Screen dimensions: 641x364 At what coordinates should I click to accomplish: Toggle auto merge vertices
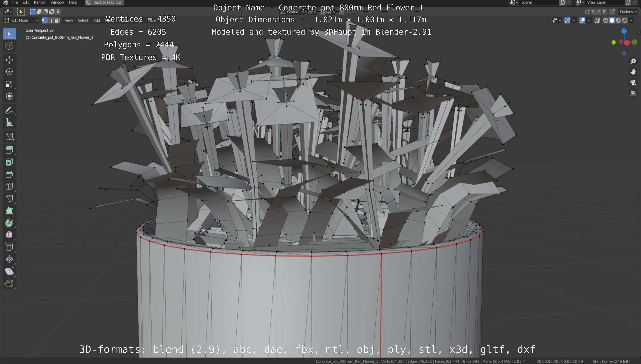612,12
